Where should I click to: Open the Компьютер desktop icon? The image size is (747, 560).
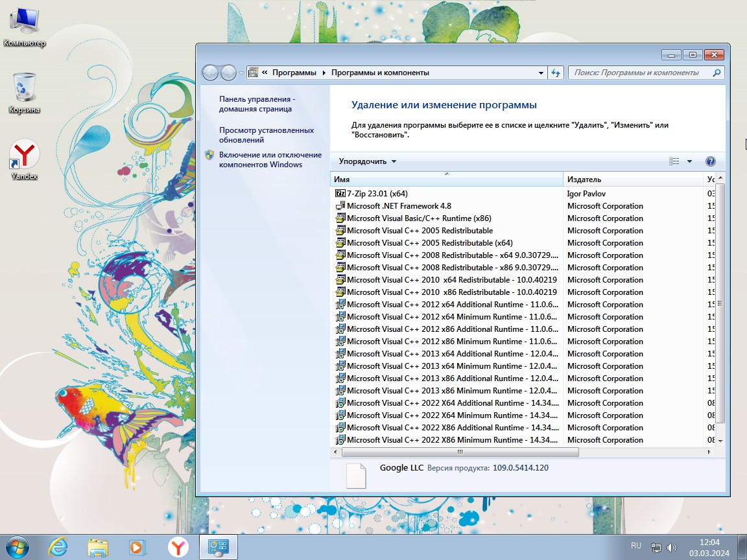(x=24, y=26)
